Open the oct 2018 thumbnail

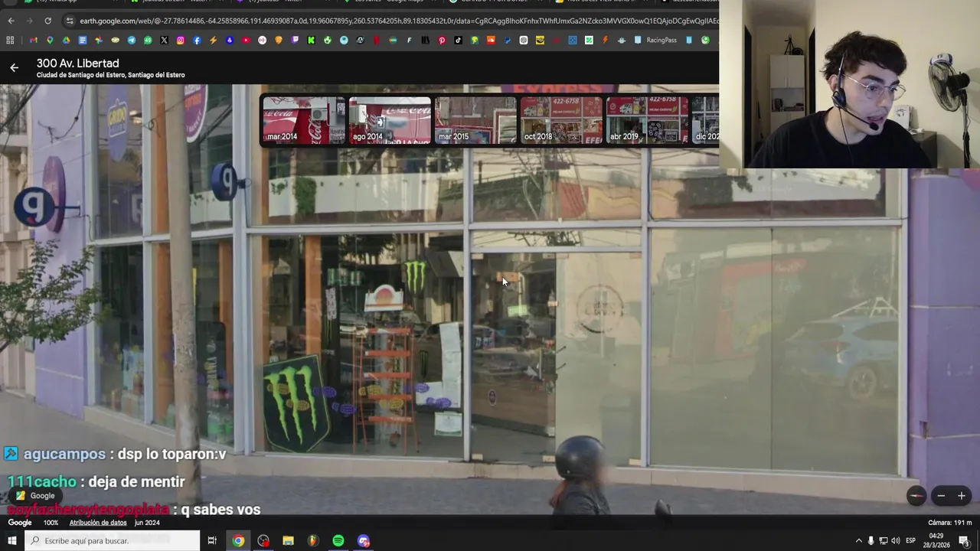point(561,120)
